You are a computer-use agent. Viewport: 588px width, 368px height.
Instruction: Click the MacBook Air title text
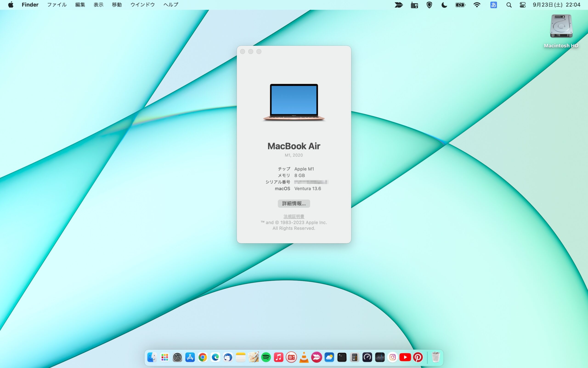(294, 146)
